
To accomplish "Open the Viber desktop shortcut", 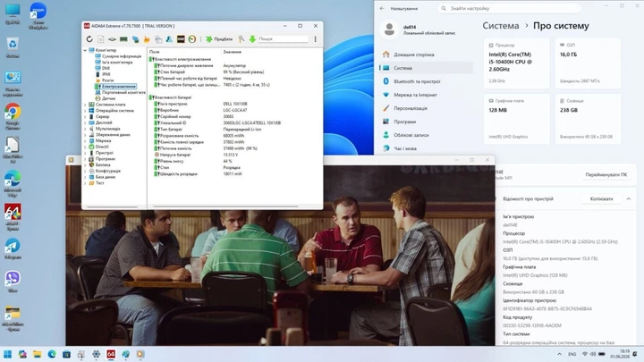I will tap(13, 282).
